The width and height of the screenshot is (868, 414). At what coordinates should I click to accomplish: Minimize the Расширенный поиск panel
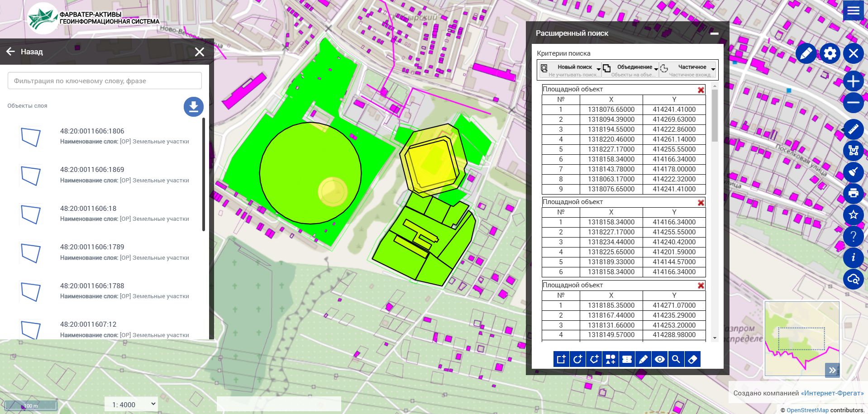(x=714, y=33)
